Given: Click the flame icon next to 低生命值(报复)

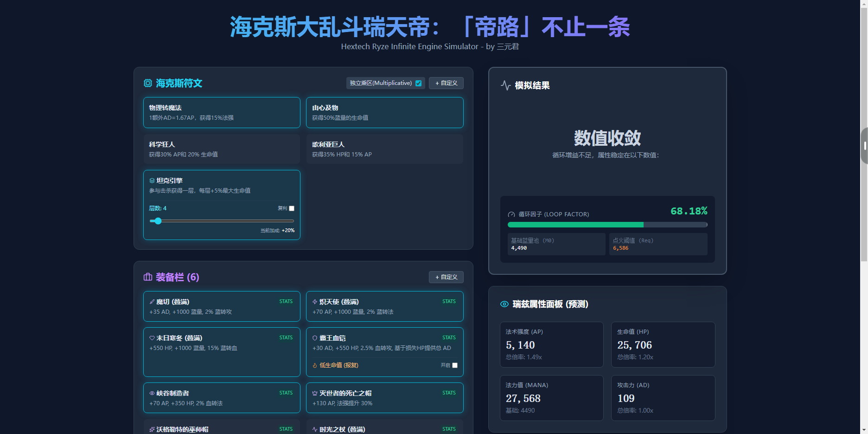Looking at the screenshot, I should [315, 366].
